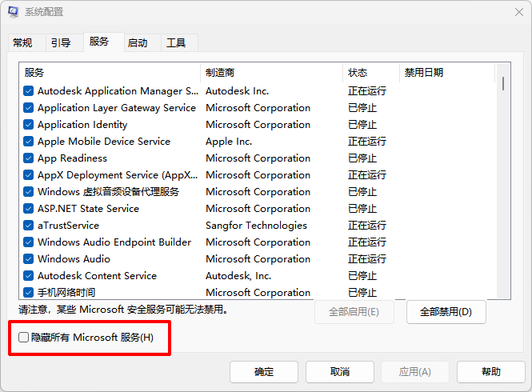Uncheck Windows Audio Endpoint Builder checkbox
Image resolution: width=532 pixels, height=392 pixels.
tap(29, 242)
